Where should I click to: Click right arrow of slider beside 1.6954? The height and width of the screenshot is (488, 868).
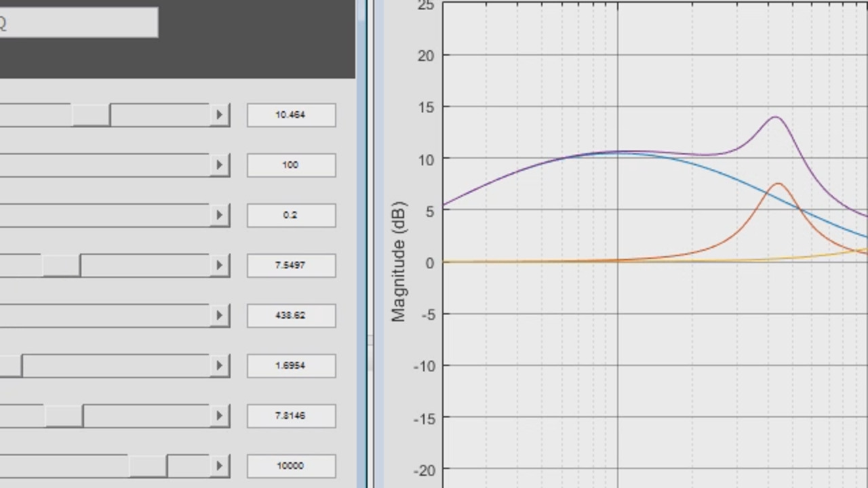(x=219, y=365)
